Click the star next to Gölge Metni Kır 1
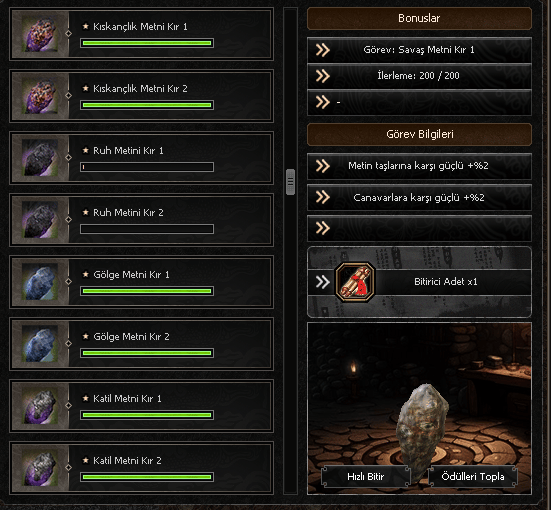Screen dimensions: 551x510 (85, 274)
